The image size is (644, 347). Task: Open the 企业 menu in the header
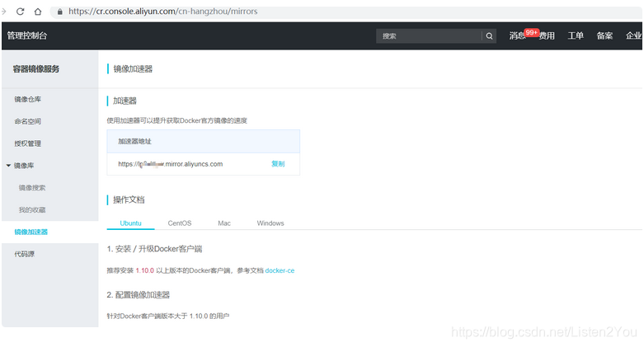click(x=633, y=36)
